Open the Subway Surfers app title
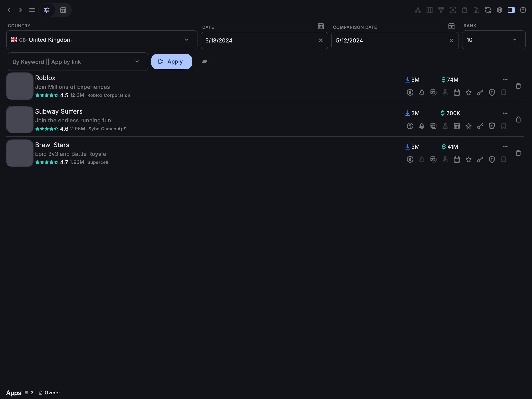 59,111
